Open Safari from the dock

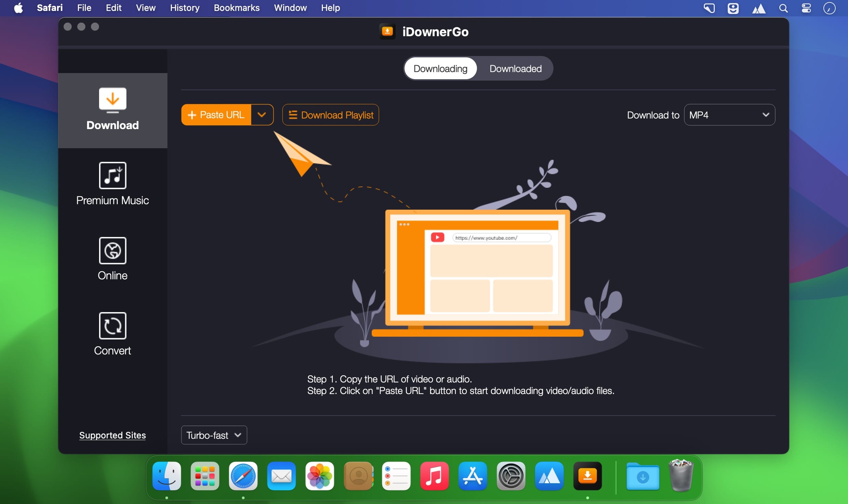(243, 476)
